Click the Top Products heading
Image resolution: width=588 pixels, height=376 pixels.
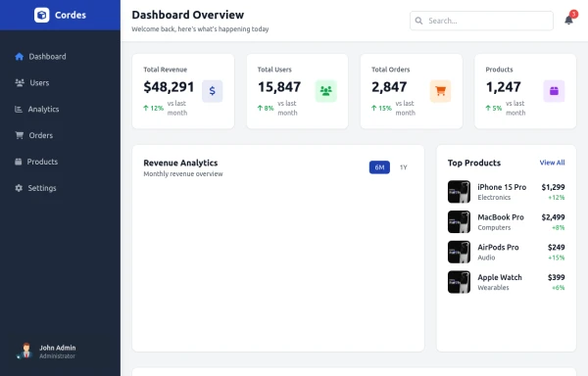coord(474,163)
